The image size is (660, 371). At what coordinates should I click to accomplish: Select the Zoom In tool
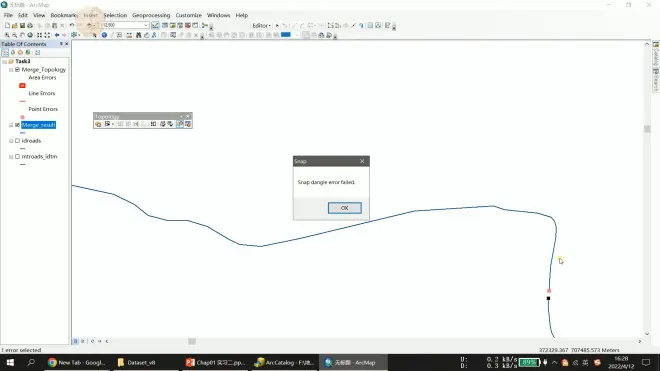7,35
